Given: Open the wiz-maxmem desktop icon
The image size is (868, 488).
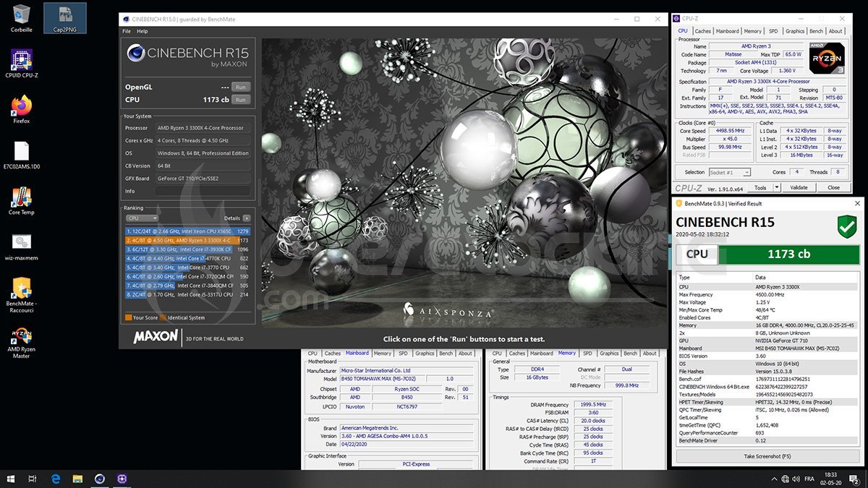Looking at the screenshot, I should tap(22, 247).
